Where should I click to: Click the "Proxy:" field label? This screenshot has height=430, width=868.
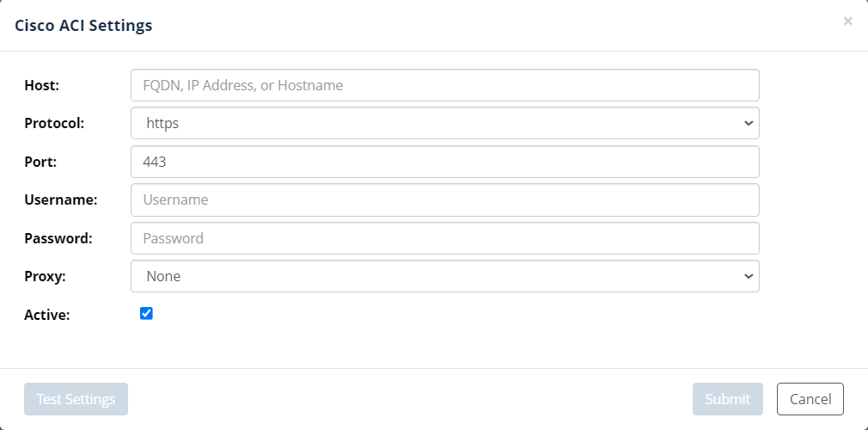coord(45,276)
